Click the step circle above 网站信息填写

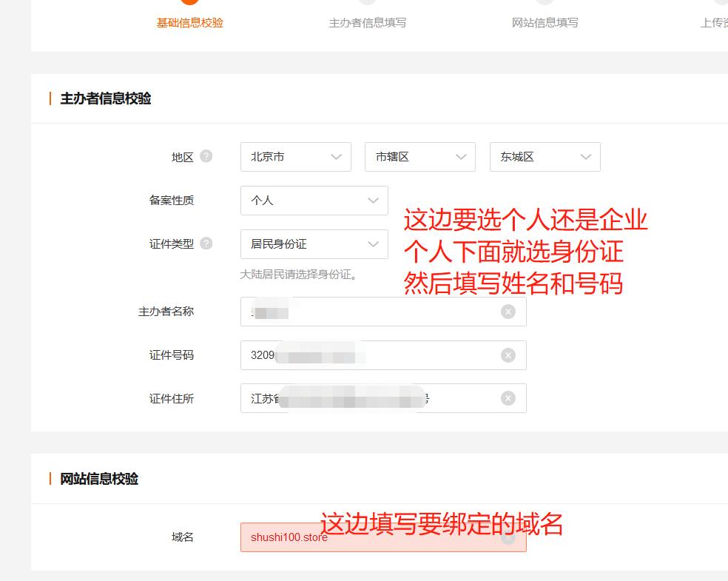tap(547, 2)
